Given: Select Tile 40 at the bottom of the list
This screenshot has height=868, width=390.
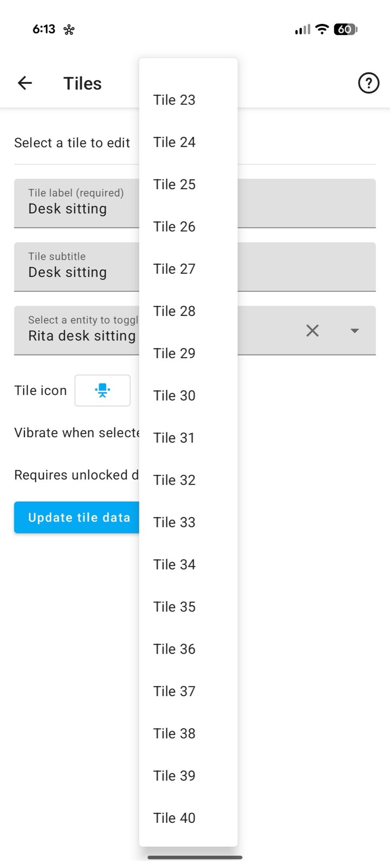Looking at the screenshot, I should [174, 818].
